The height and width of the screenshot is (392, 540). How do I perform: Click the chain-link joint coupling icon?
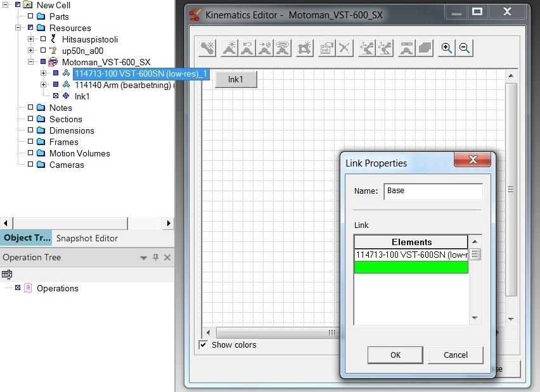[x=283, y=48]
